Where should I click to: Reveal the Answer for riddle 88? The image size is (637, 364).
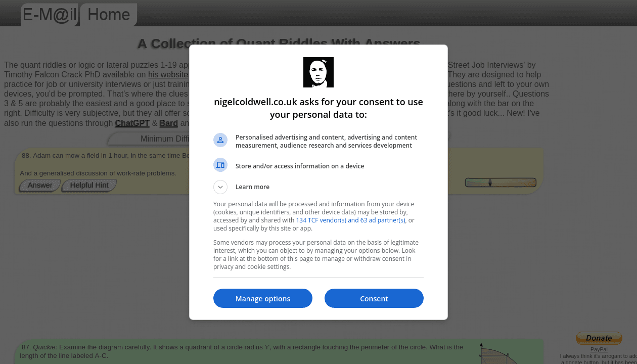40,186
